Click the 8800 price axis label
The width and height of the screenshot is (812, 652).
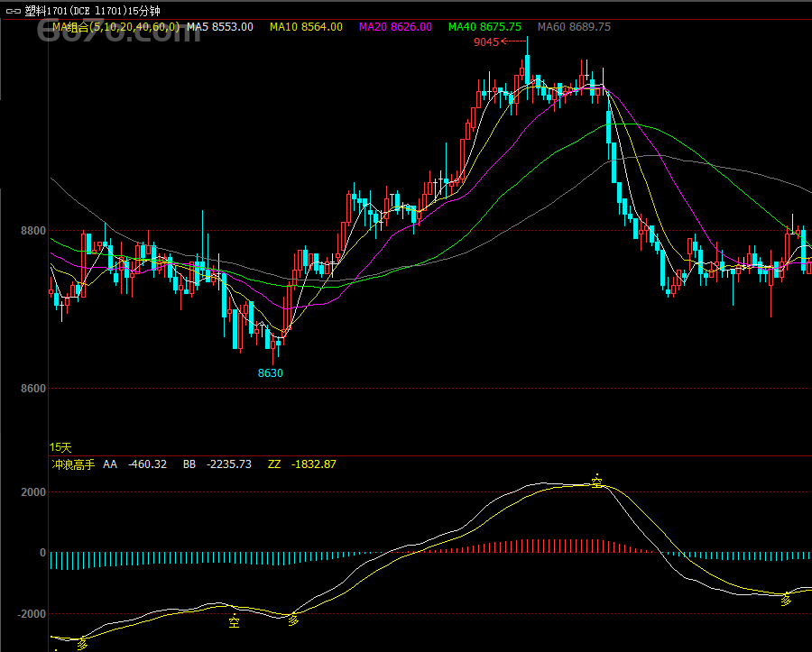[x=32, y=231]
